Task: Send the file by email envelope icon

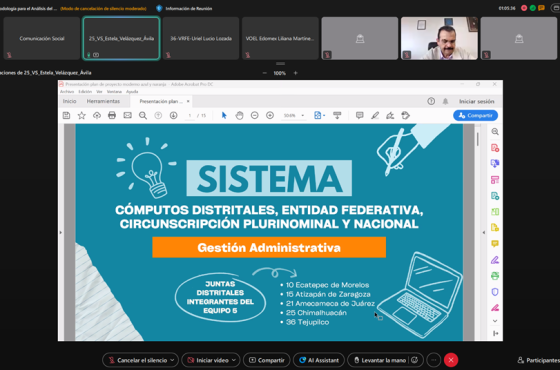Action: tap(128, 115)
